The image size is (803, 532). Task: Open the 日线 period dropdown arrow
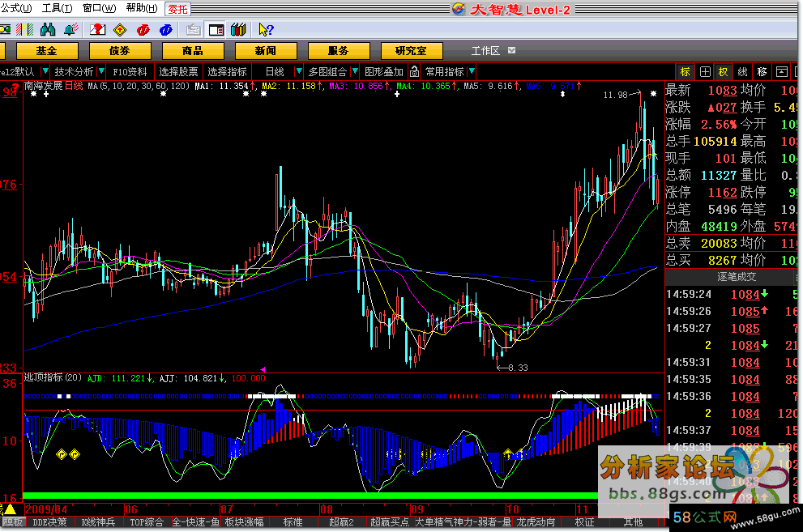(299, 71)
